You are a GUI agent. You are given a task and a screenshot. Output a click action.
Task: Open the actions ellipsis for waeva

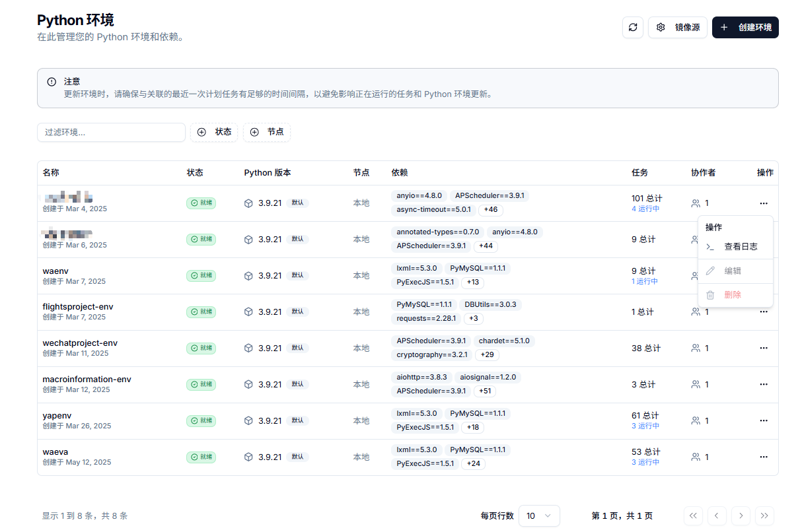(x=764, y=456)
